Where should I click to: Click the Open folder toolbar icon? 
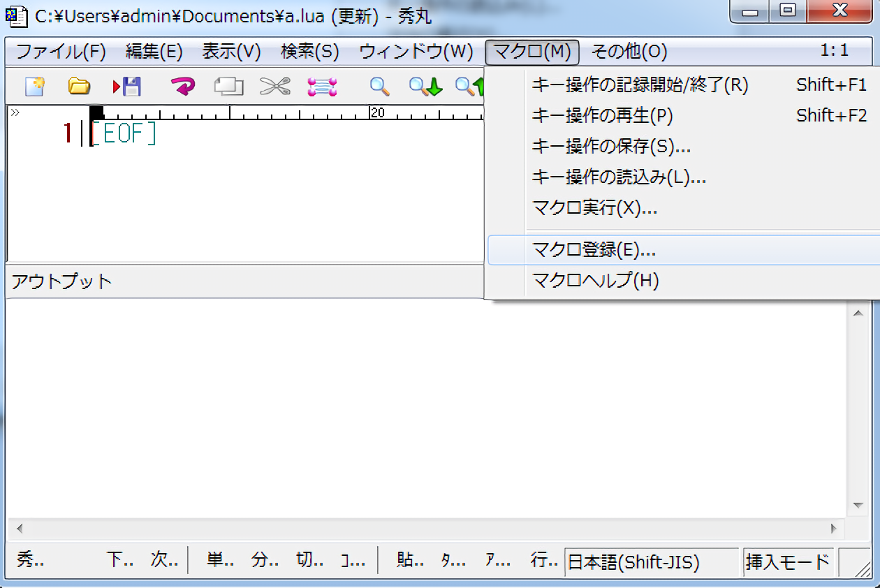[x=79, y=87]
